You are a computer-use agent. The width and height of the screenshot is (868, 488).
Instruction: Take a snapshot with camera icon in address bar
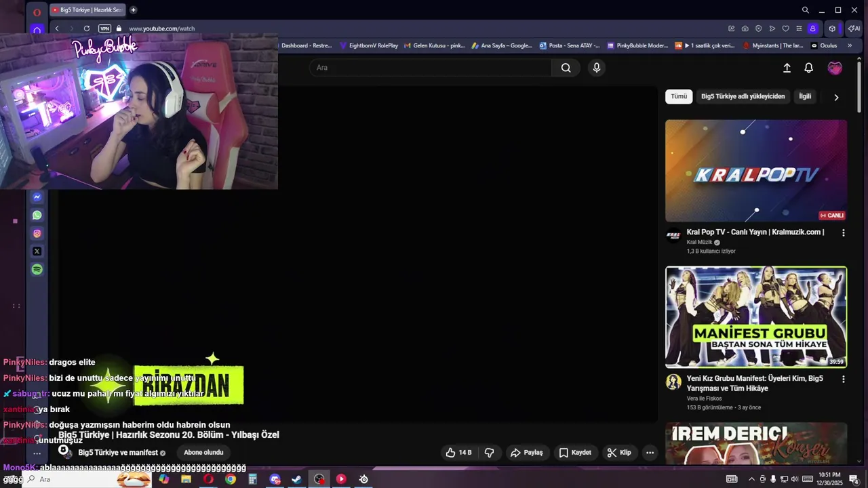pos(745,28)
